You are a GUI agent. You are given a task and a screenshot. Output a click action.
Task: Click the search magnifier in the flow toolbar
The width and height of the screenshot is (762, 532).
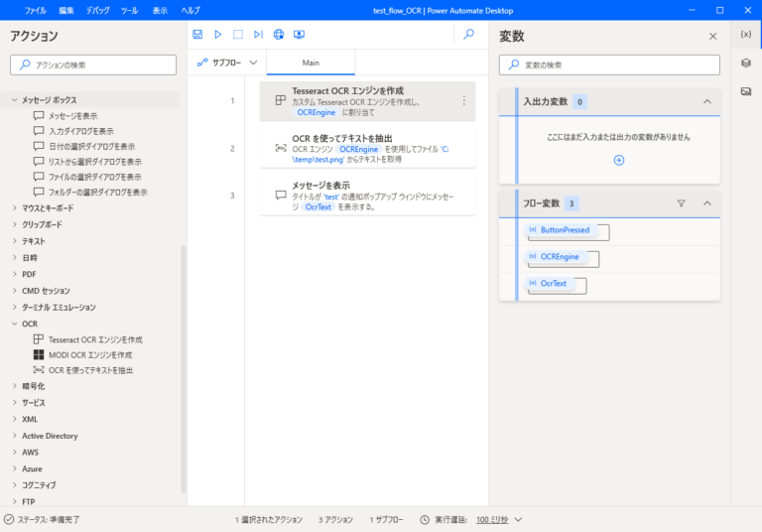point(468,34)
